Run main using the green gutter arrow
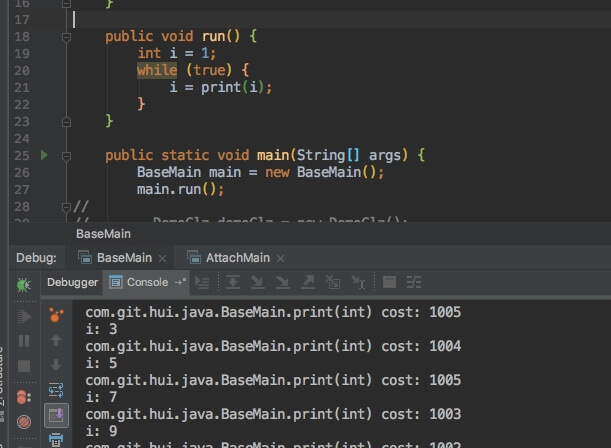Image resolution: width=611 pixels, height=448 pixels. tap(44, 155)
